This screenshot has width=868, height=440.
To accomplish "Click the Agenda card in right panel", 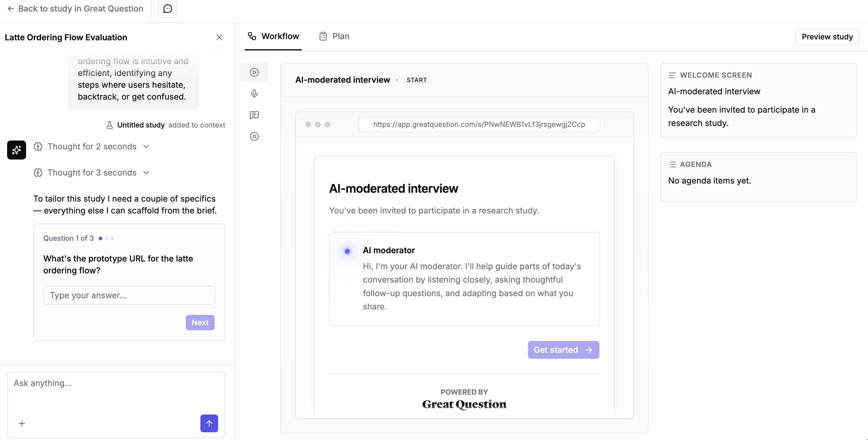I will [x=759, y=177].
